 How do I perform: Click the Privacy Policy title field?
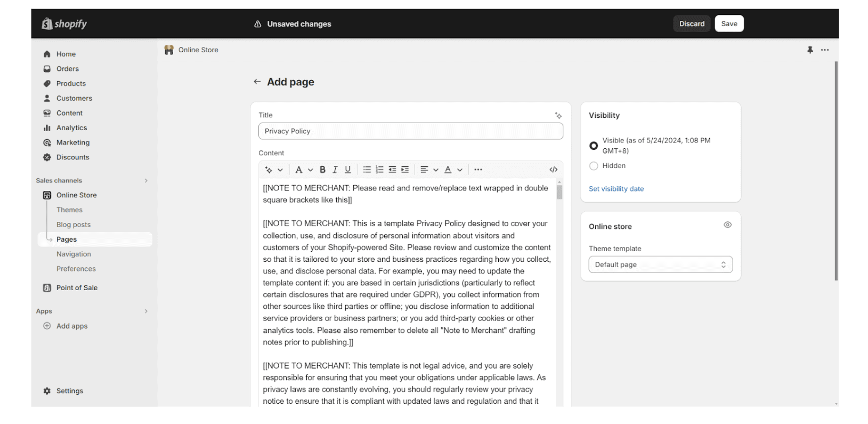pos(411,131)
